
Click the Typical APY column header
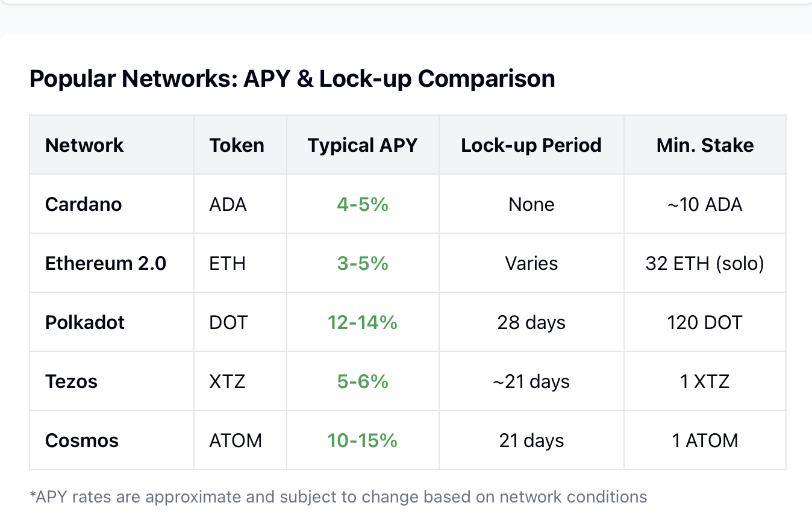(x=363, y=145)
